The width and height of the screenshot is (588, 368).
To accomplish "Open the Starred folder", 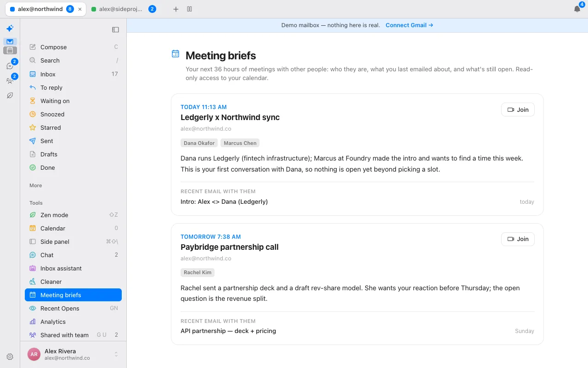I will [73, 127].
